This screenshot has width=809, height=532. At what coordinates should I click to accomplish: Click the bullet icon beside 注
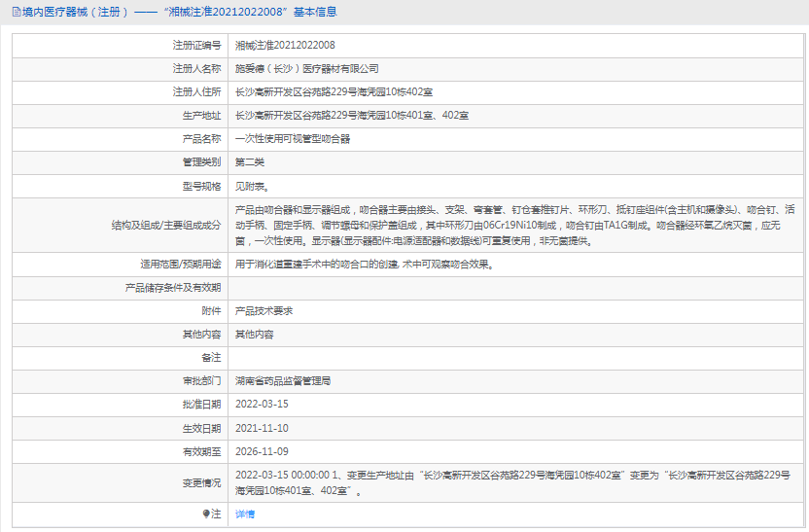tap(206, 514)
